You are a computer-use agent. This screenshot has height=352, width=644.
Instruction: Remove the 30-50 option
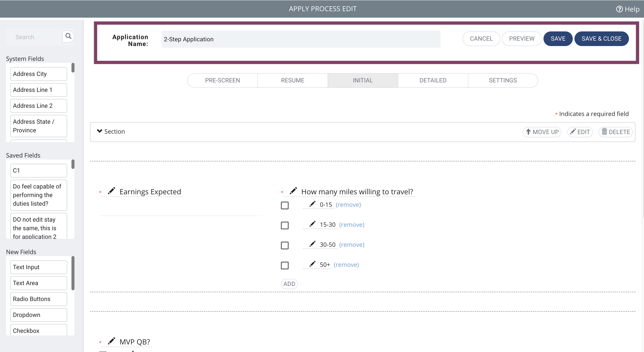(x=351, y=245)
